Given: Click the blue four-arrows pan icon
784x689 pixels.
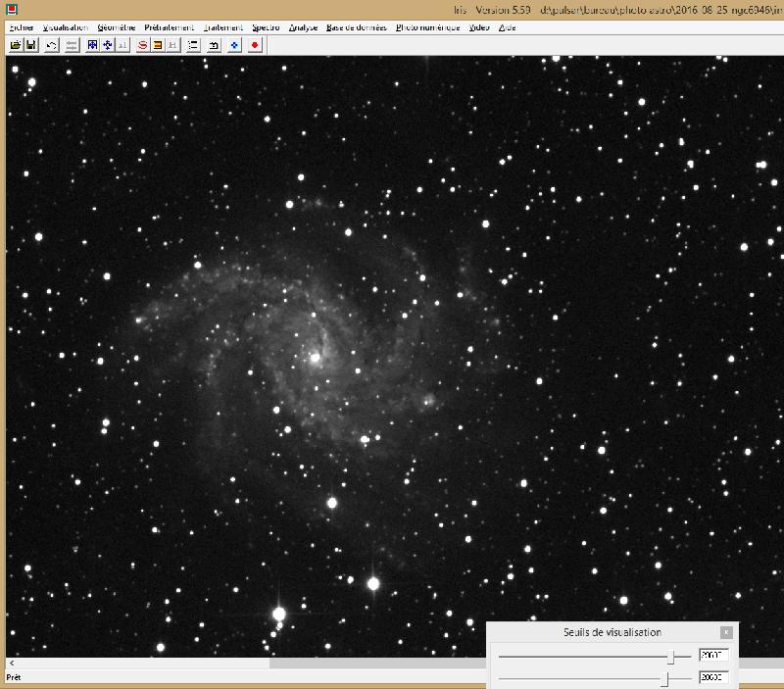Looking at the screenshot, I should click(x=108, y=45).
